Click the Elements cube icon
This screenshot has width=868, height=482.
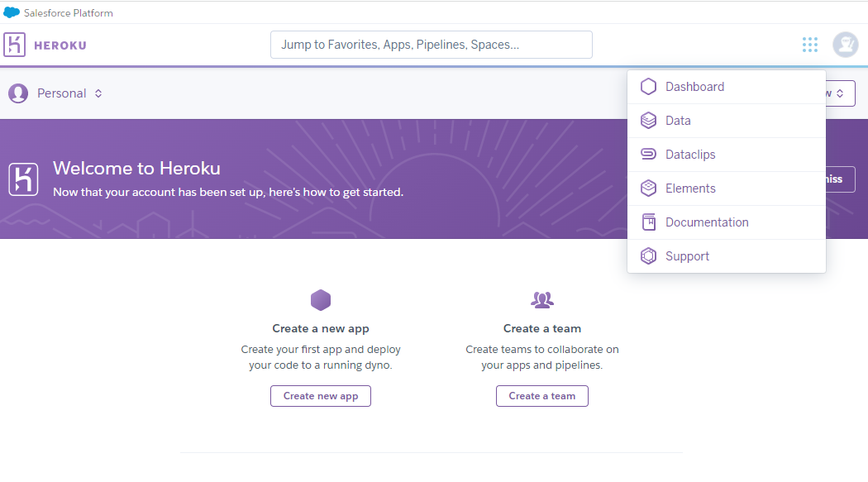point(648,189)
